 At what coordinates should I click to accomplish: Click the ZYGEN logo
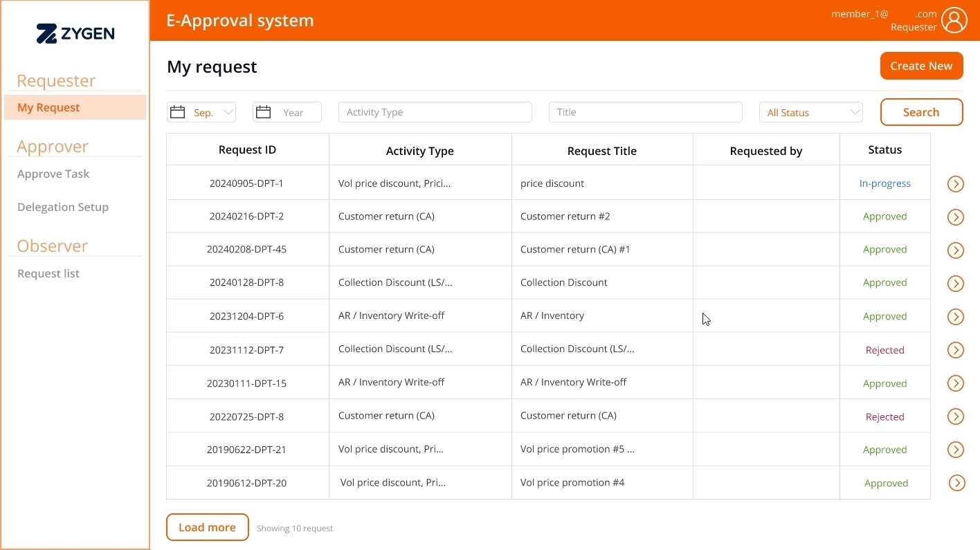coord(75,33)
